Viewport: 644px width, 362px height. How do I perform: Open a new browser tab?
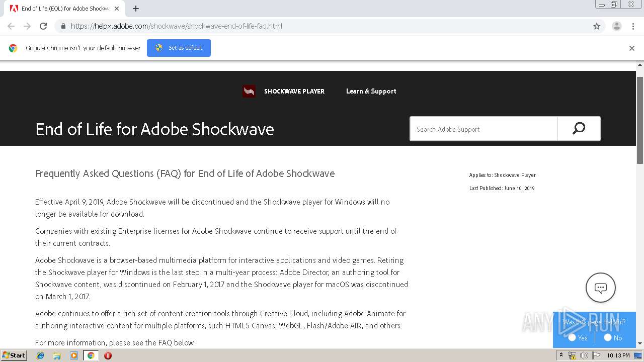136,9
